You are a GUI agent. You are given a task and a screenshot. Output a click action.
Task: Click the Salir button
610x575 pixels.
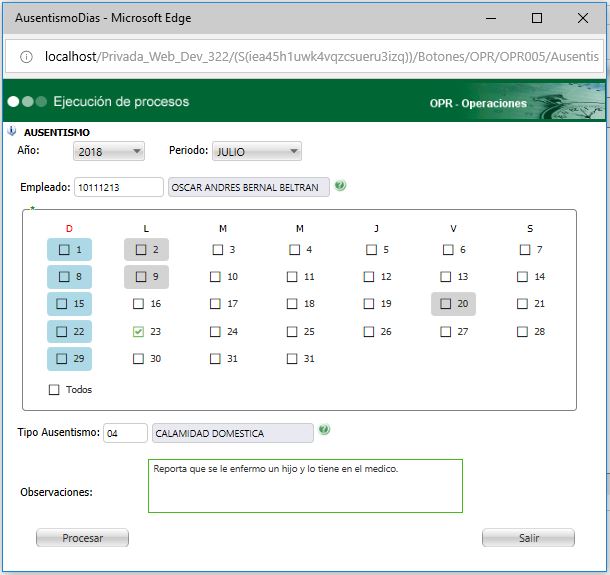[x=528, y=538]
